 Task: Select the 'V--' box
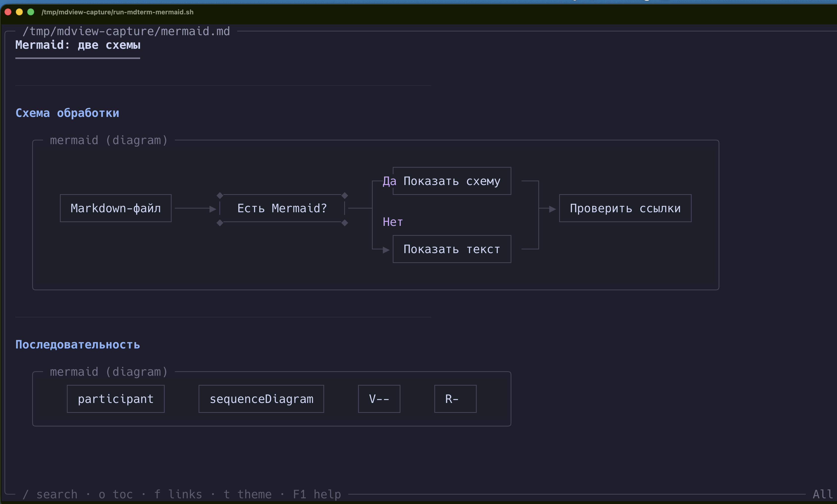[x=379, y=399]
